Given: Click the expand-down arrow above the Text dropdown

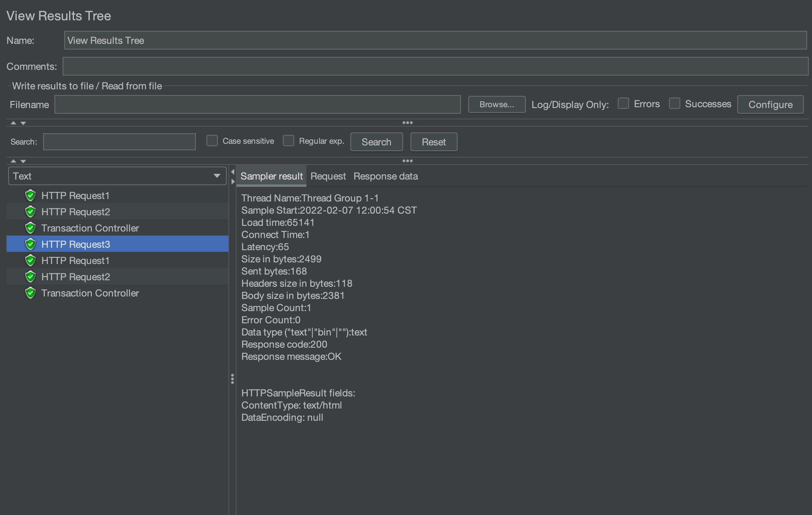Looking at the screenshot, I should (x=23, y=161).
